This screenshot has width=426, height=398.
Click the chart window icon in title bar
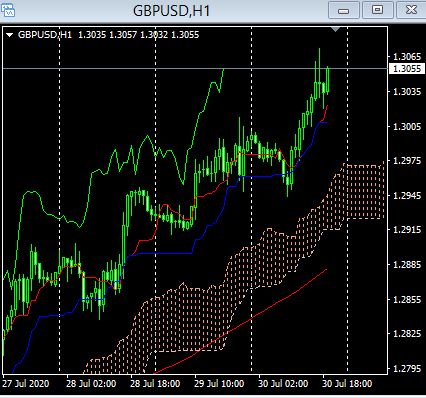tap(8, 10)
